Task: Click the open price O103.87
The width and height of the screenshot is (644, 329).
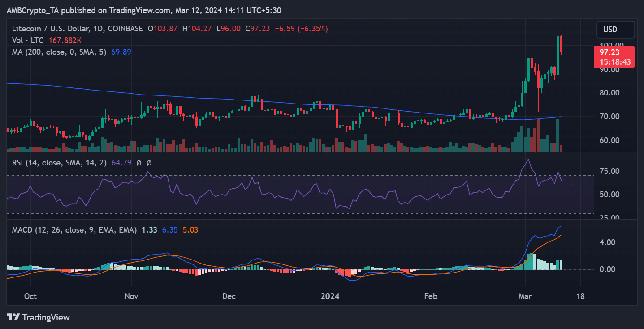Action: point(163,29)
